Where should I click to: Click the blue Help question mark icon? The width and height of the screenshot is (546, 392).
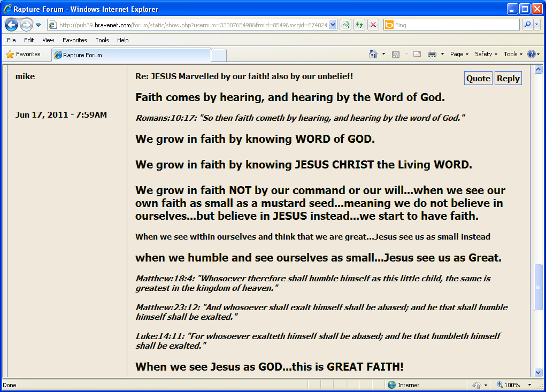[532, 54]
